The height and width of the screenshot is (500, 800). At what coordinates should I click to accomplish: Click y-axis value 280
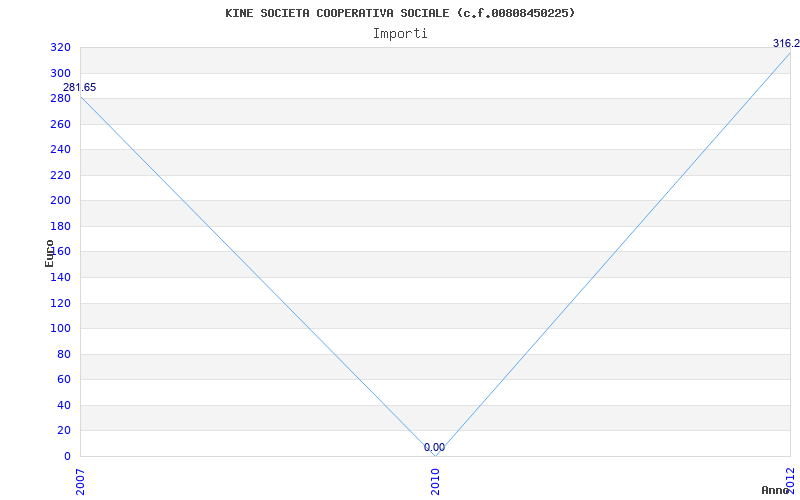(x=60, y=99)
